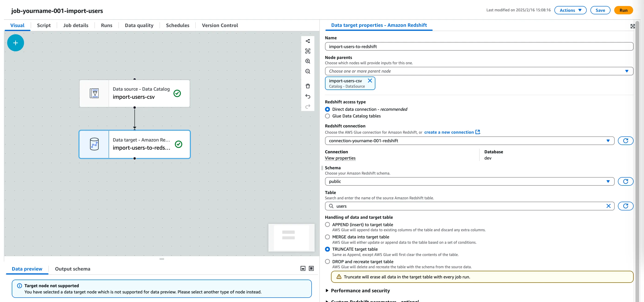Open the Schema dropdown showing public
Viewport: 644px width, 302px height.
[x=469, y=181]
